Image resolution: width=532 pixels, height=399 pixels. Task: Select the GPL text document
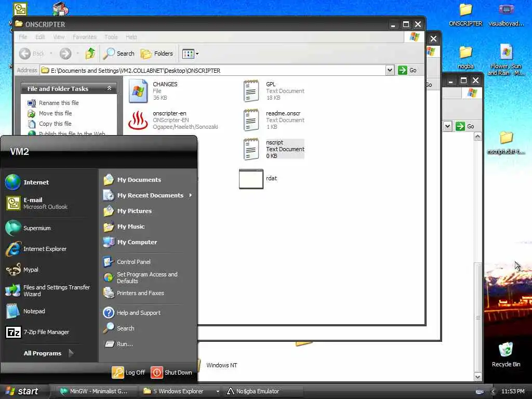[x=251, y=91]
